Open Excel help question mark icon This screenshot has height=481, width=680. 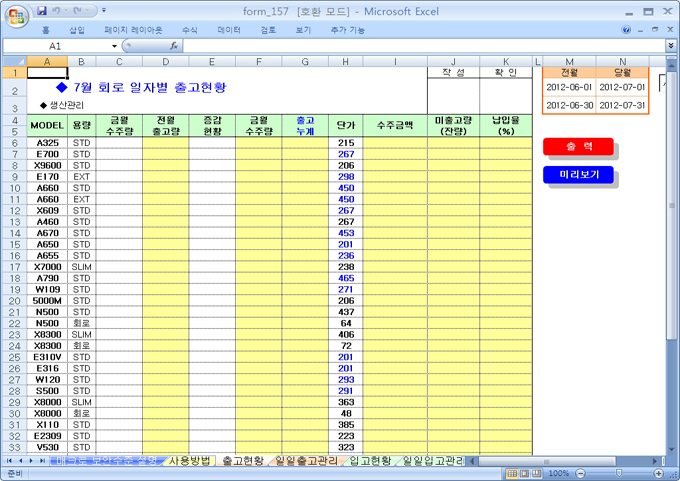(x=627, y=30)
